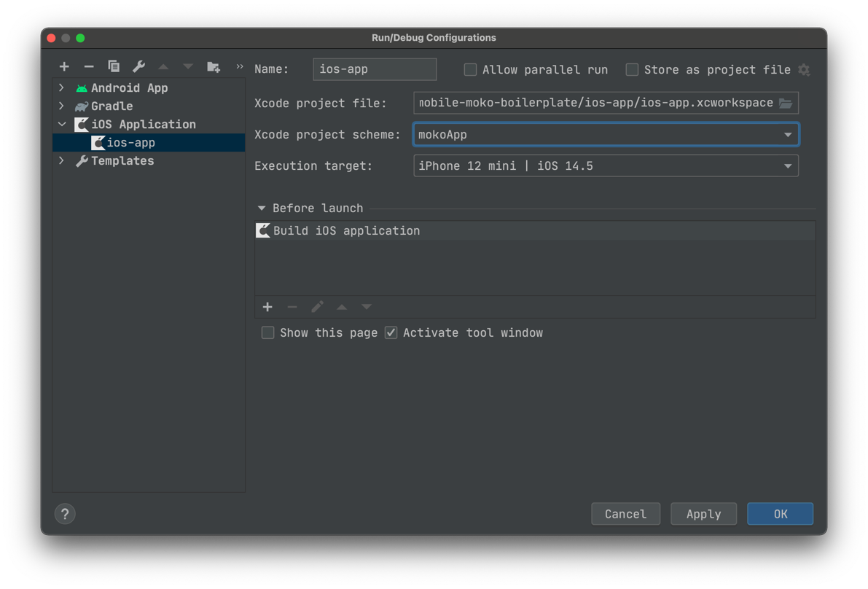Close the Run/Debug Configurations dialog
Screen dimensions: 868x589
[52, 38]
